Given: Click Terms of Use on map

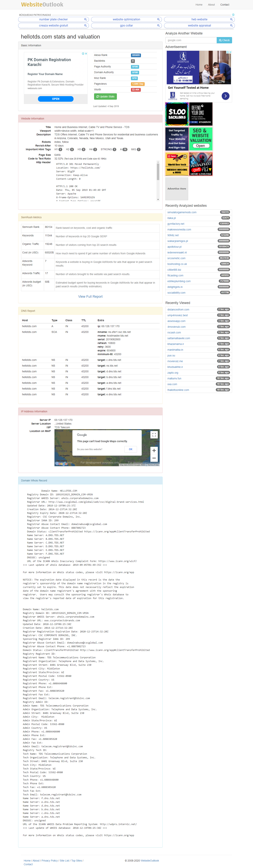Looking at the screenshot, I should [x=153, y=465].
